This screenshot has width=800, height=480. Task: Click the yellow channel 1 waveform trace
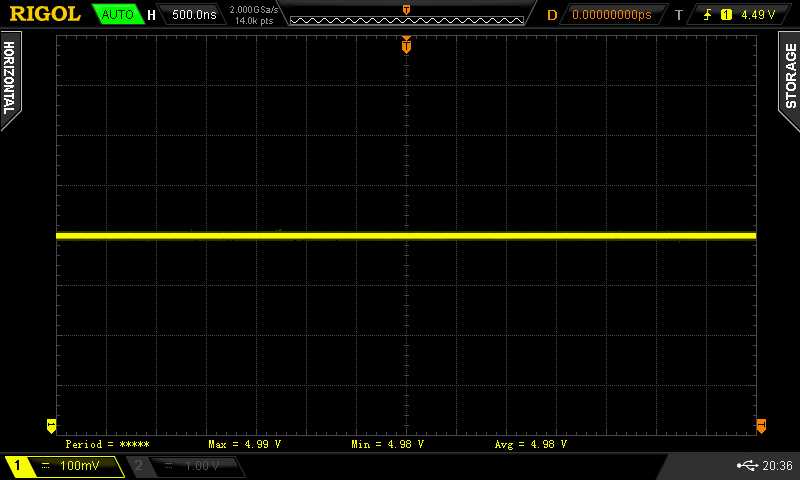(x=406, y=236)
